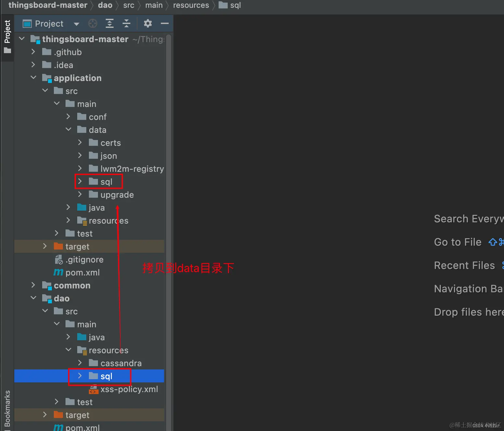The width and height of the screenshot is (504, 431).
Task: Select the dao module folder icon
Action: (47, 298)
